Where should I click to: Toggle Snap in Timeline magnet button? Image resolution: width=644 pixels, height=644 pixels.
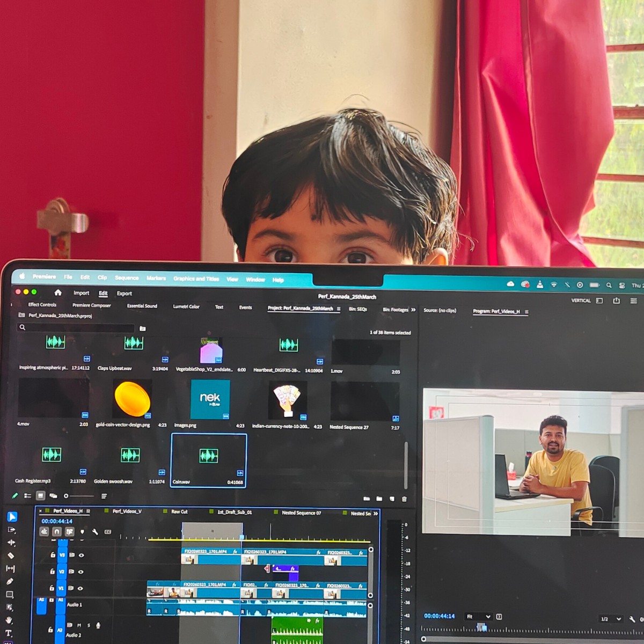click(x=56, y=531)
